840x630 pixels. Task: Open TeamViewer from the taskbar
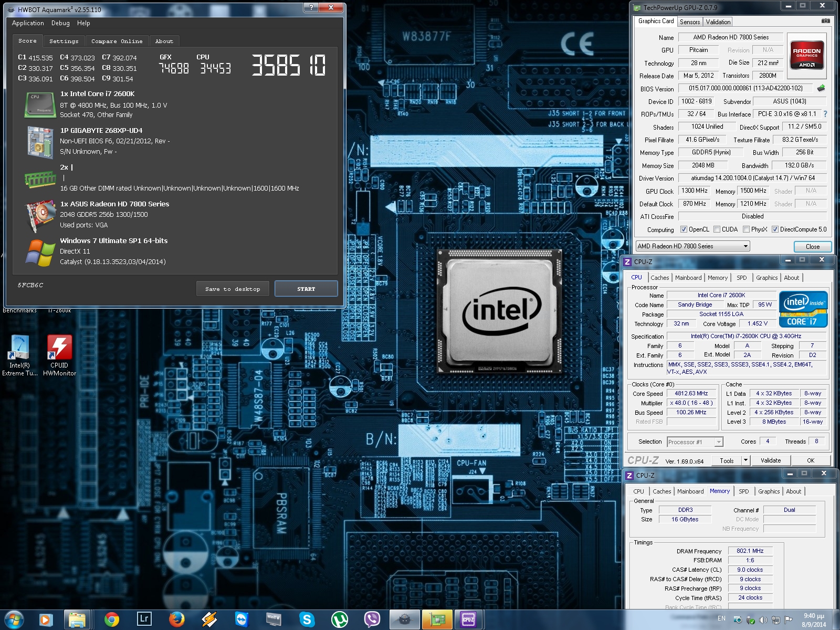pyautogui.click(x=241, y=619)
